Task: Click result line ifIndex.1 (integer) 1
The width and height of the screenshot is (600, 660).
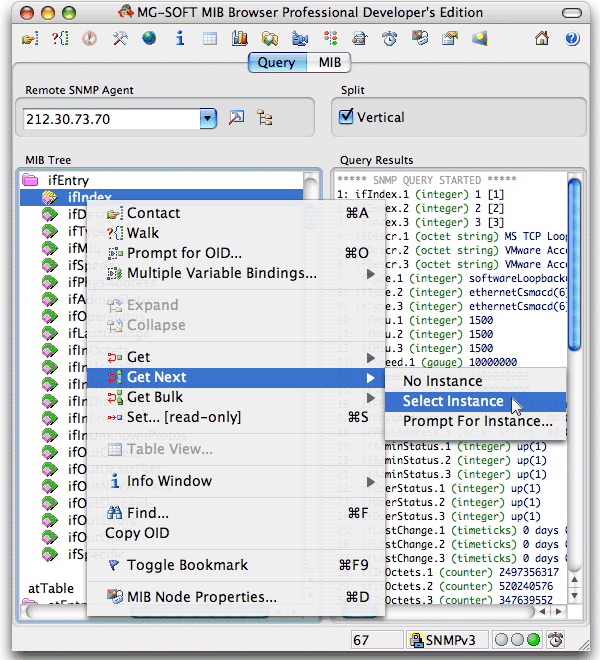Action: 420,194
